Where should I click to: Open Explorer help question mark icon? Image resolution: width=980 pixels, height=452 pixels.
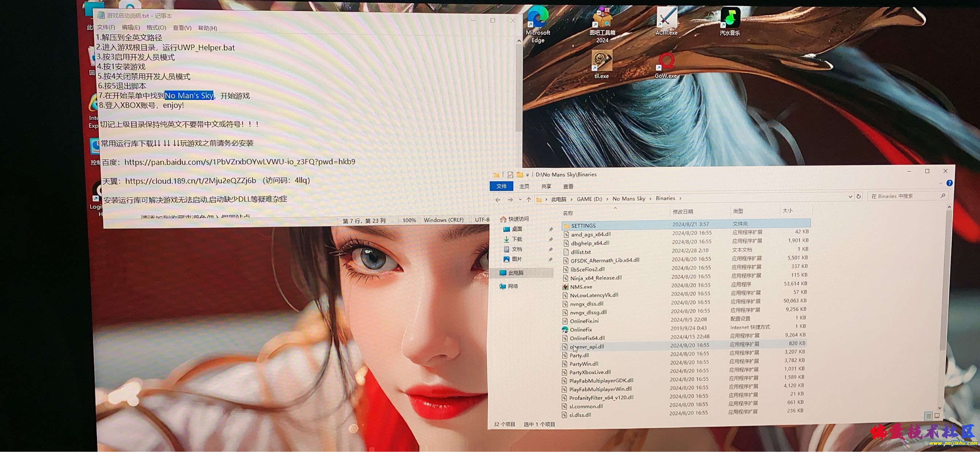point(950,183)
